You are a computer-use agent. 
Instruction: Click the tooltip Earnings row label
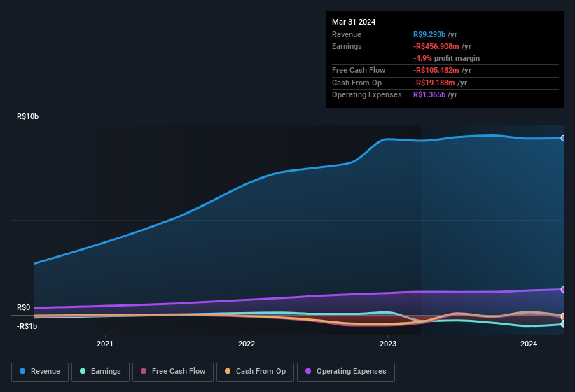(347, 46)
